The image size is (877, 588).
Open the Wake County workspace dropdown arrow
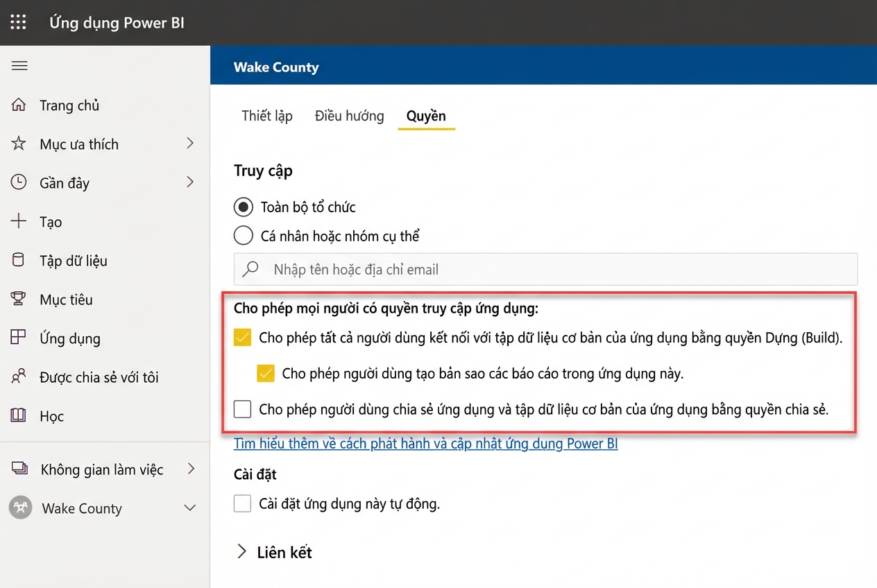coord(189,508)
